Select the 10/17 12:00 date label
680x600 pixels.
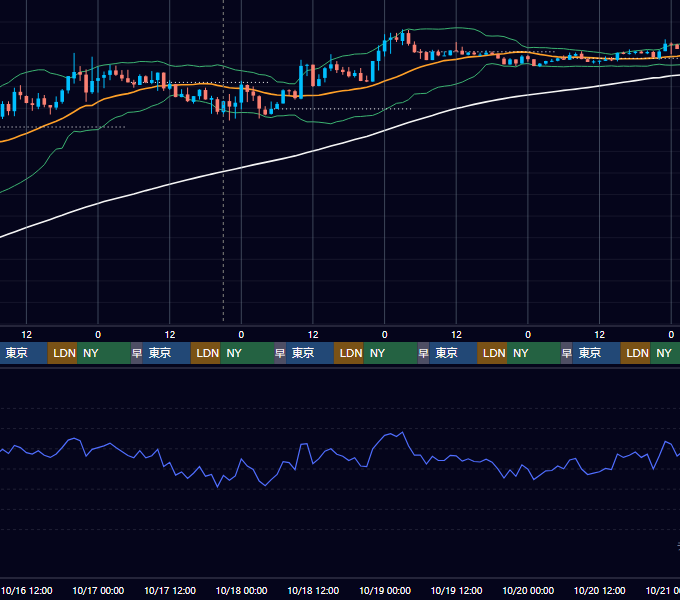tap(170, 590)
